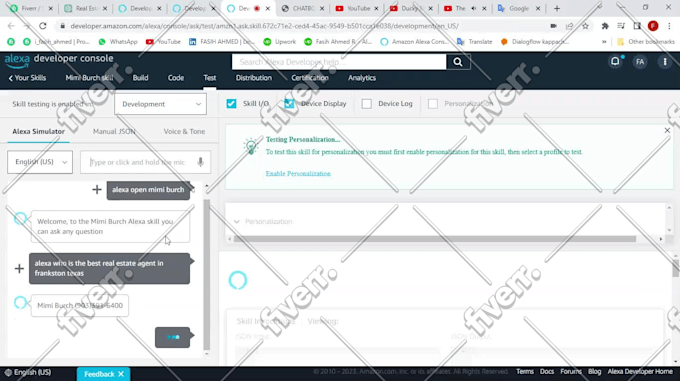
Task: Click the Mimi Burch skill name
Action: (89, 78)
